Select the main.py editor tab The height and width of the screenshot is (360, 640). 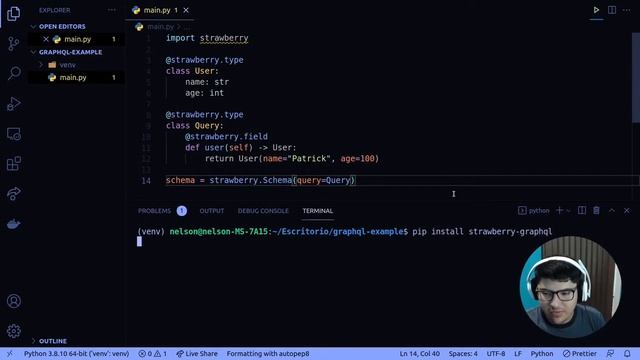pyautogui.click(x=157, y=10)
